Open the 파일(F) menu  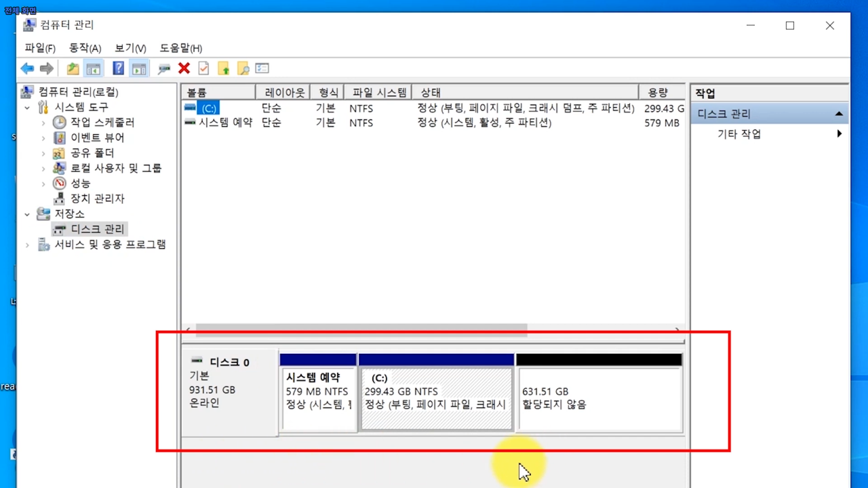[x=40, y=48]
